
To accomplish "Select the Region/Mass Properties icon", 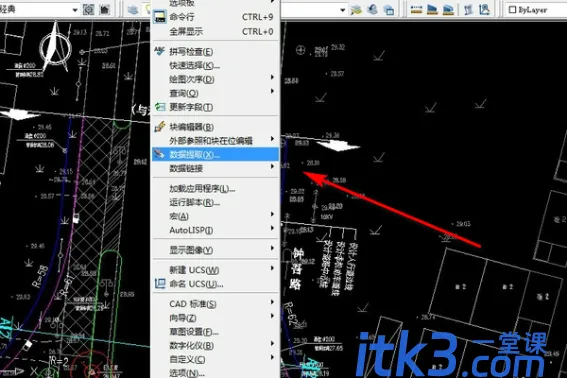I will pyautogui.click(x=448, y=10).
